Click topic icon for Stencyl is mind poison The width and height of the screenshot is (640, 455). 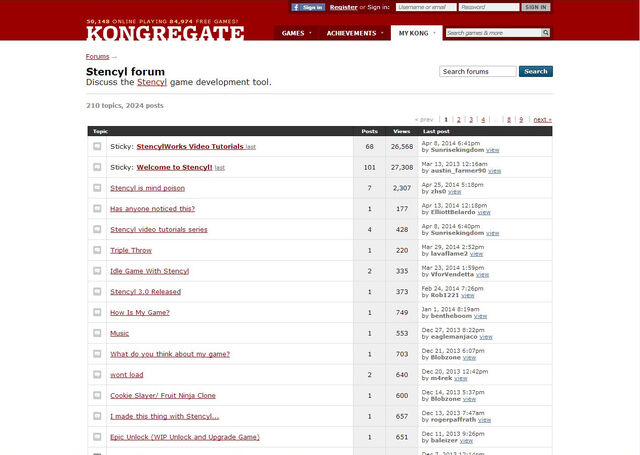[97, 188]
